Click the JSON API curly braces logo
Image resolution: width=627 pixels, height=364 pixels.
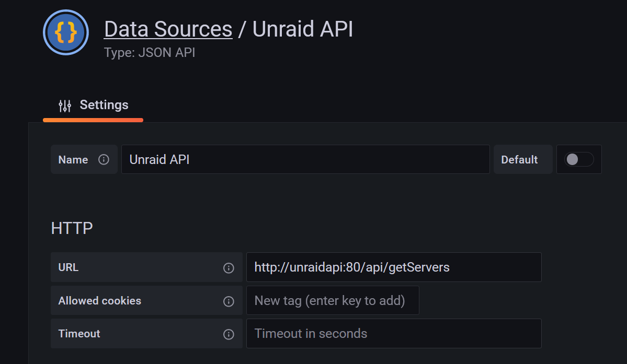(66, 32)
